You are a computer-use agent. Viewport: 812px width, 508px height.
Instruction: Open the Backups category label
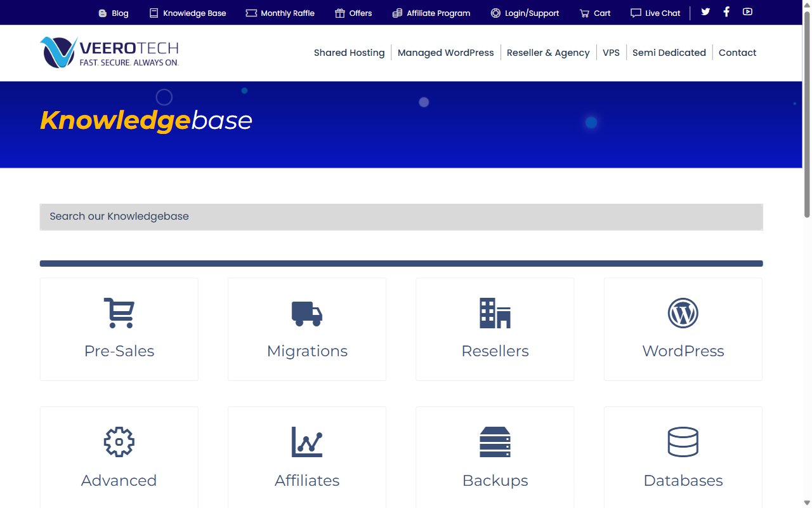tap(495, 481)
